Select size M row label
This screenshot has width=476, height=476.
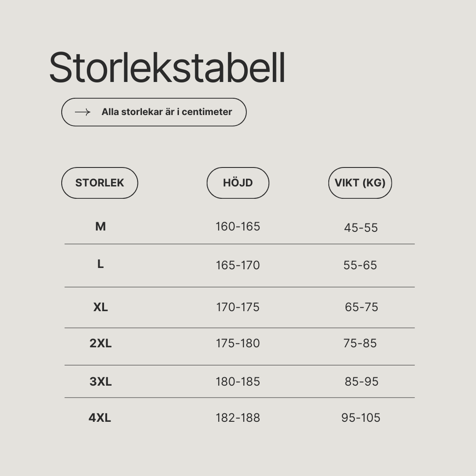(100, 227)
